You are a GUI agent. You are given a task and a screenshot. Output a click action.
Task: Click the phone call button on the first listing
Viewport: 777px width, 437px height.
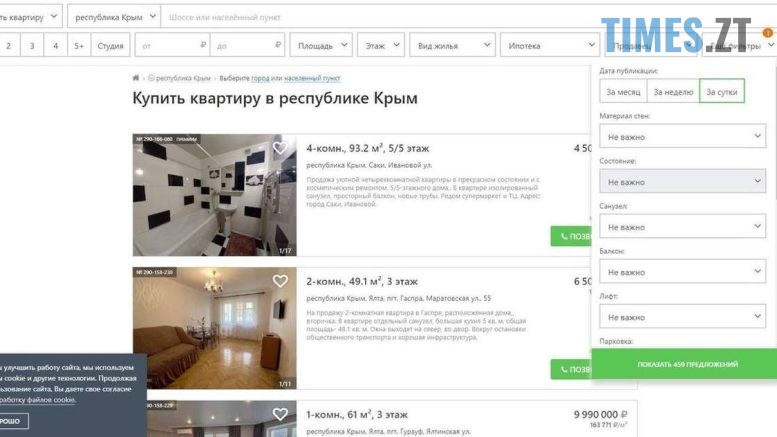click(x=571, y=236)
